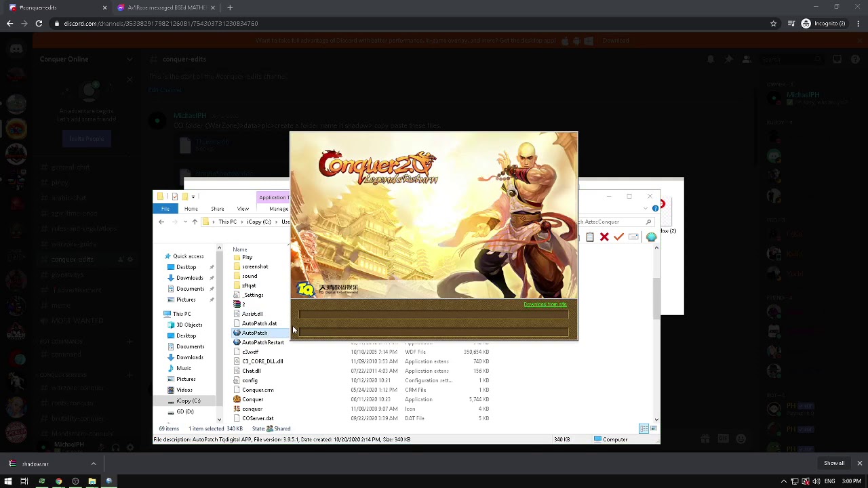Open recent locations dropdown in Explorer
868x488 pixels.
point(185,222)
